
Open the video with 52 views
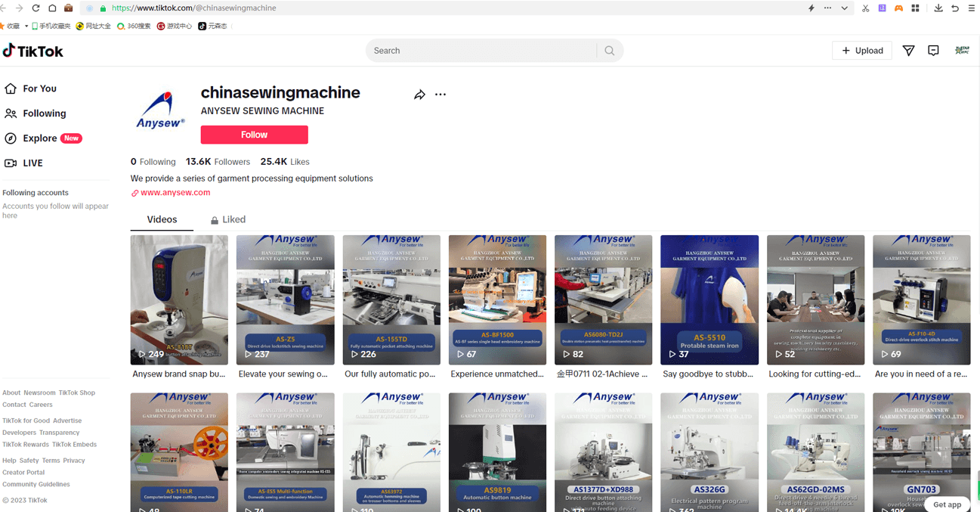(x=815, y=300)
